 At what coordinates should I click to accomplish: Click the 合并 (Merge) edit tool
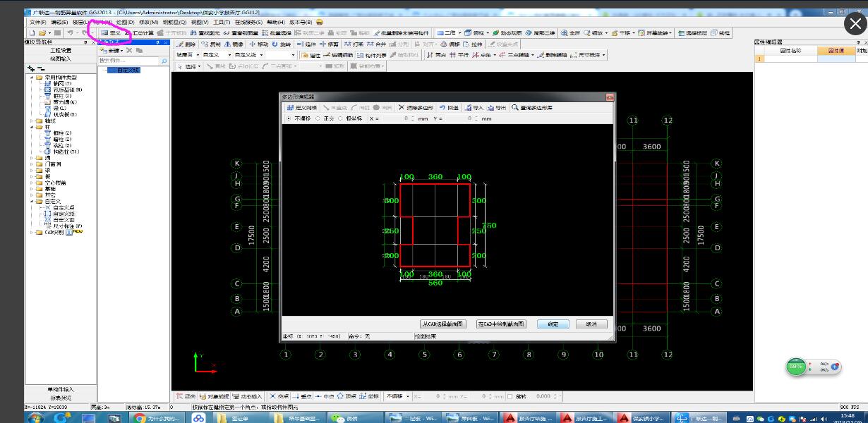click(377, 44)
